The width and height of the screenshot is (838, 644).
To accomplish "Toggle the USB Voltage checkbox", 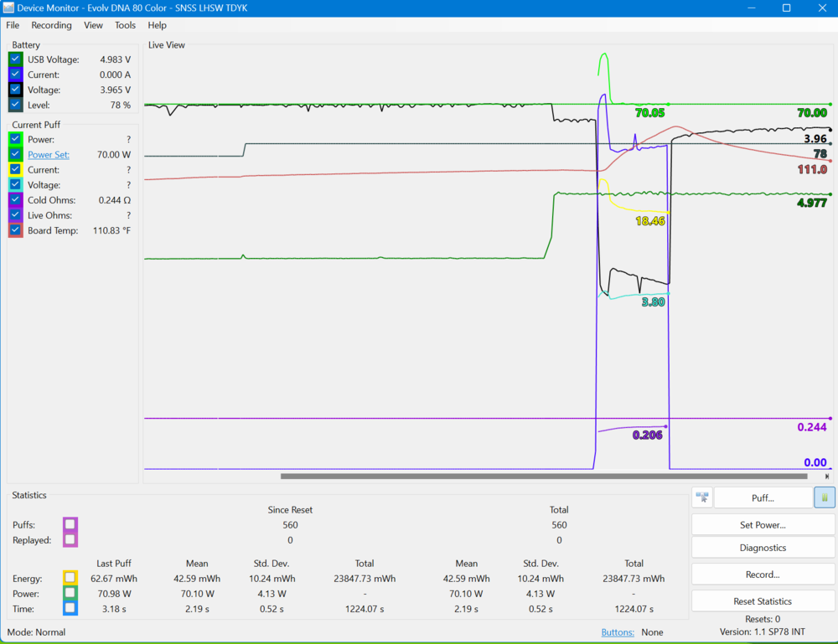I will [15, 59].
